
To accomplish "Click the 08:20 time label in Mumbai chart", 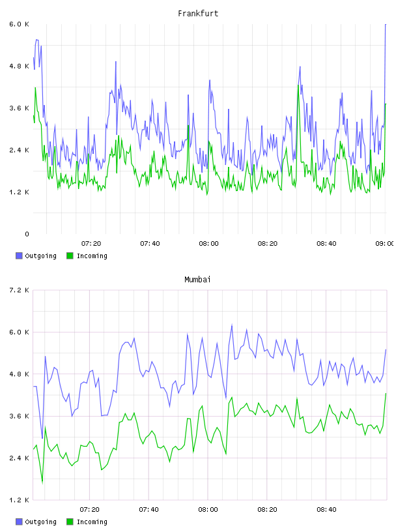I will 267,510.
